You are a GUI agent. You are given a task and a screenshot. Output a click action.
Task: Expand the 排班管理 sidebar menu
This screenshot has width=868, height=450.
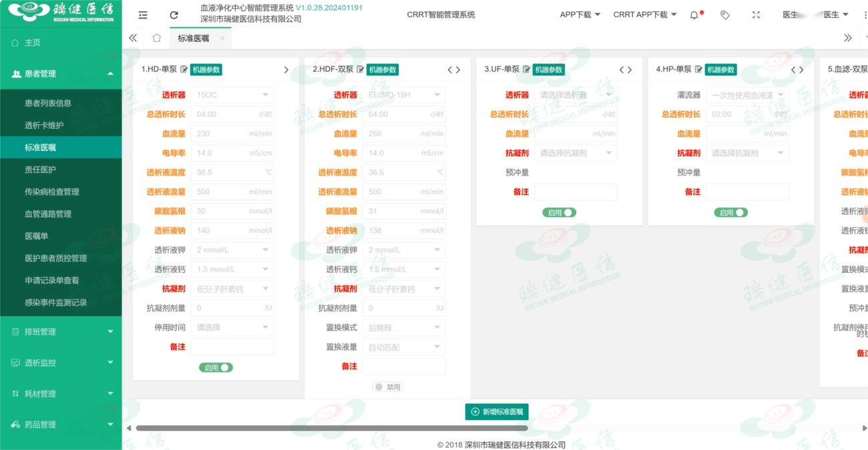[61, 331]
